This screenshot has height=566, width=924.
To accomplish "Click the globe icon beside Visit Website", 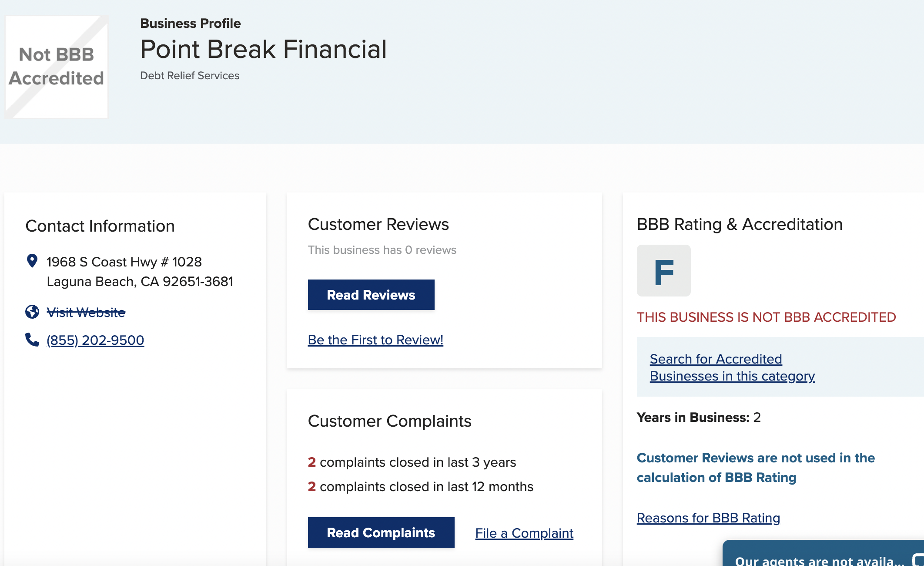I will click(31, 312).
